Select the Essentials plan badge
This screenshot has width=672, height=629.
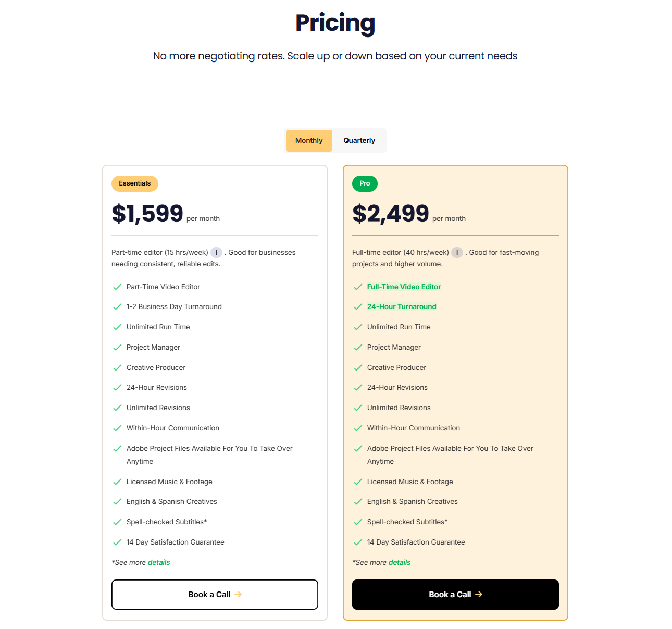click(134, 183)
